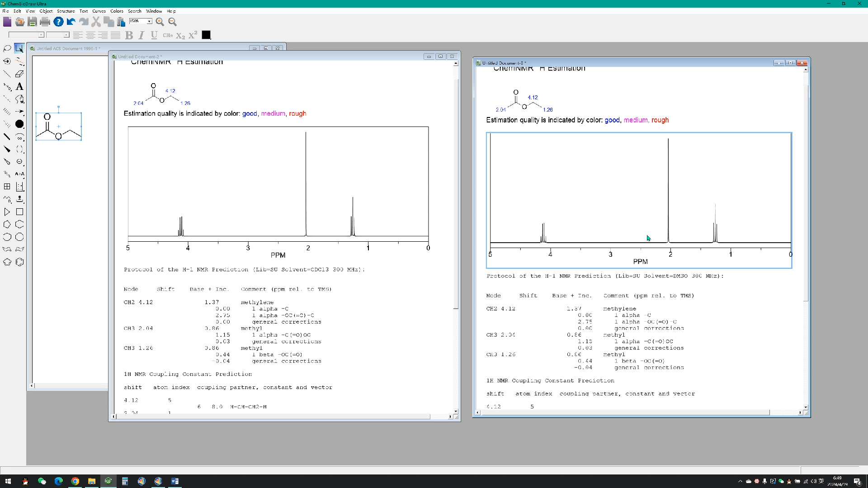Open the font name dropdown

click(x=41, y=35)
